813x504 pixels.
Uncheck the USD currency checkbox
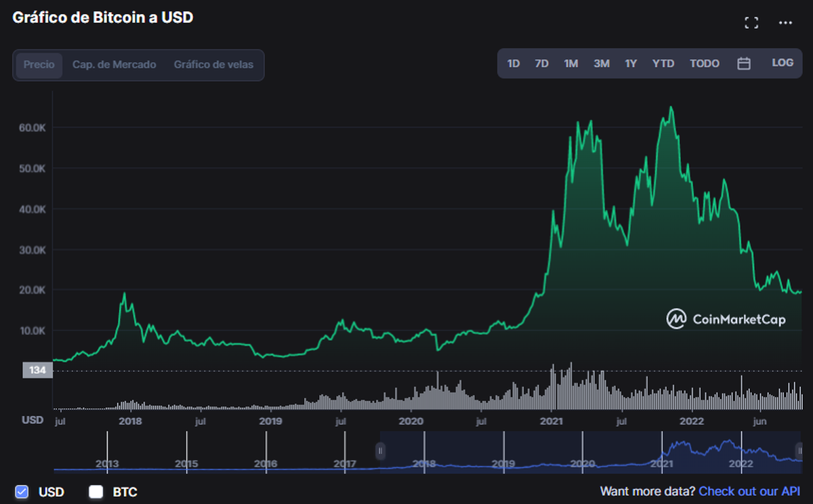[x=22, y=492]
